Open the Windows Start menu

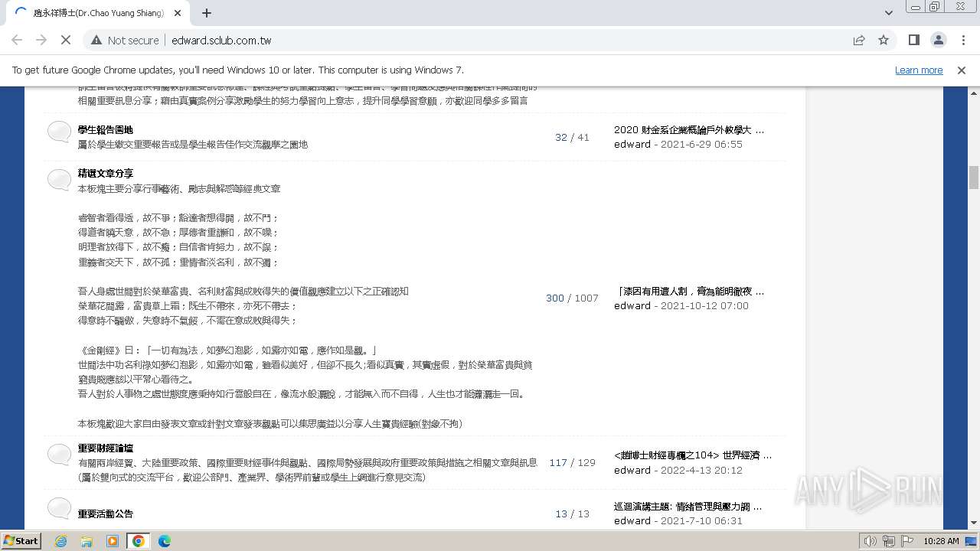21,540
